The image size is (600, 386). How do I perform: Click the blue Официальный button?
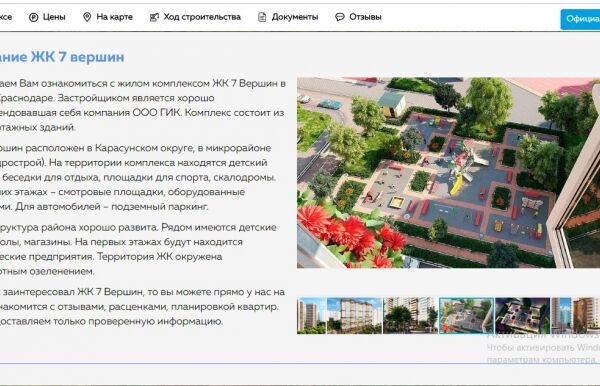click(x=580, y=19)
